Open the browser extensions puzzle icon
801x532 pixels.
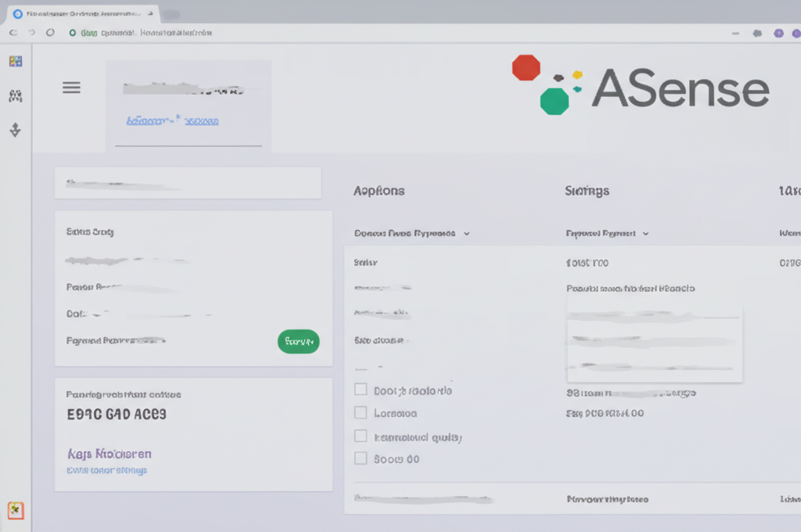pyautogui.click(x=757, y=33)
